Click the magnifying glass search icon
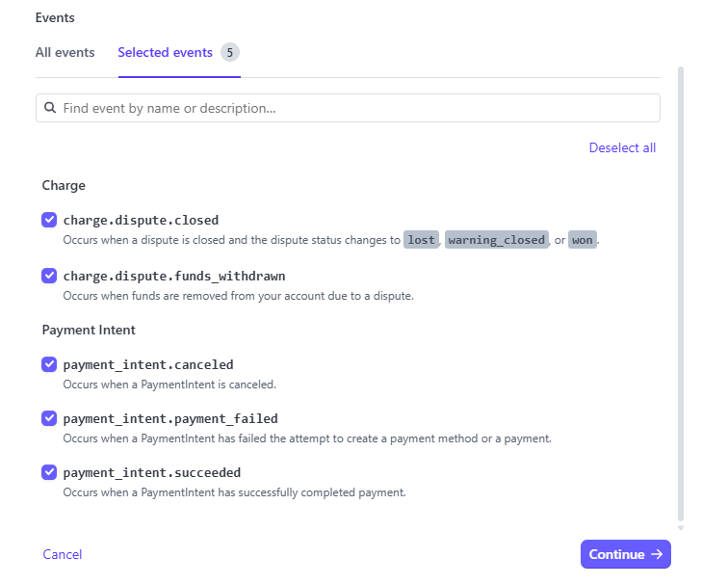 [x=50, y=109]
